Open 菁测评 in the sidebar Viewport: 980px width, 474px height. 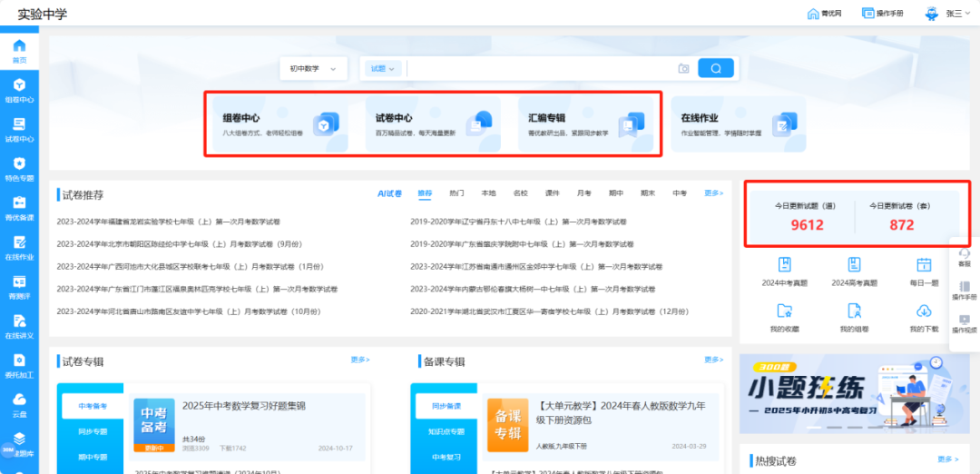coord(19,288)
